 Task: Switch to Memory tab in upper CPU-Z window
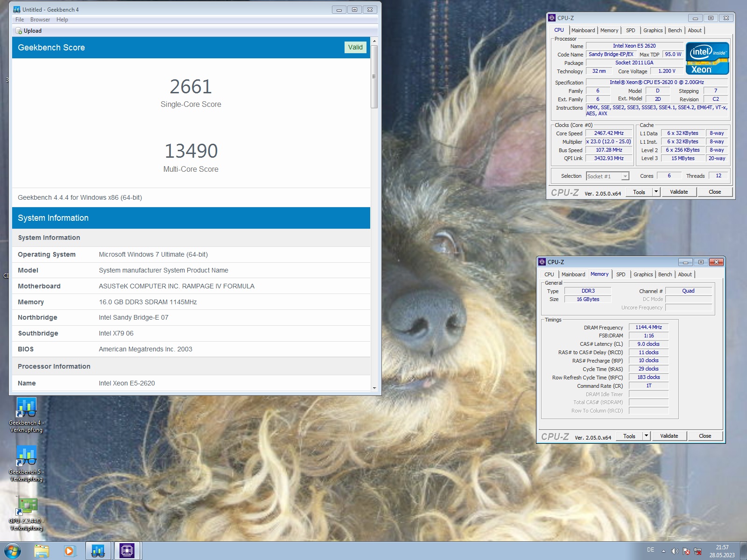pos(609,30)
